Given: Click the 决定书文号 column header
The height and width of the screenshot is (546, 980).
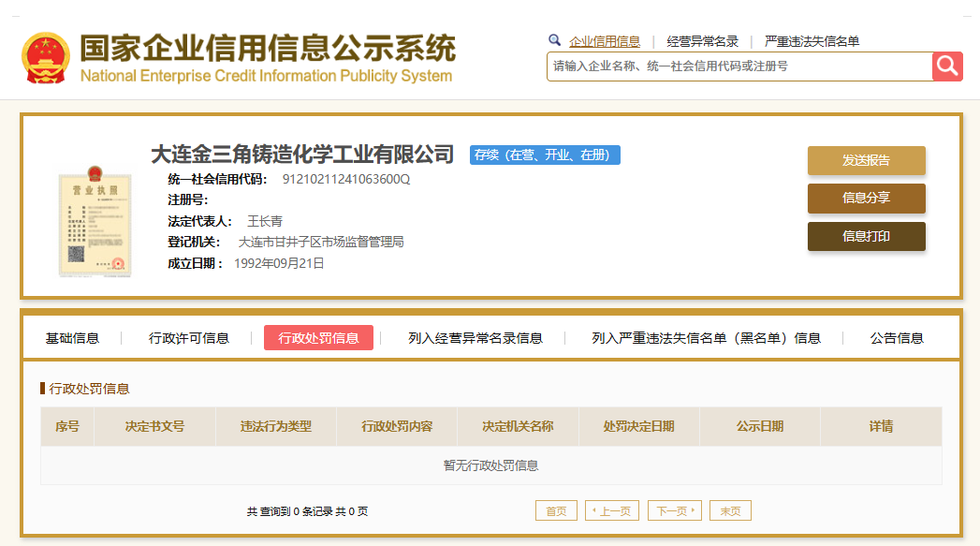Looking at the screenshot, I should pos(155,426).
